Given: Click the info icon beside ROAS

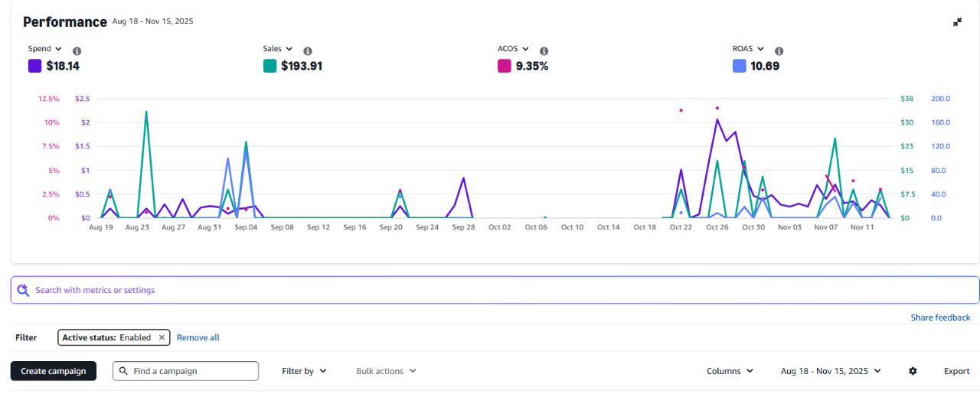Looking at the screenshot, I should click(x=779, y=50).
